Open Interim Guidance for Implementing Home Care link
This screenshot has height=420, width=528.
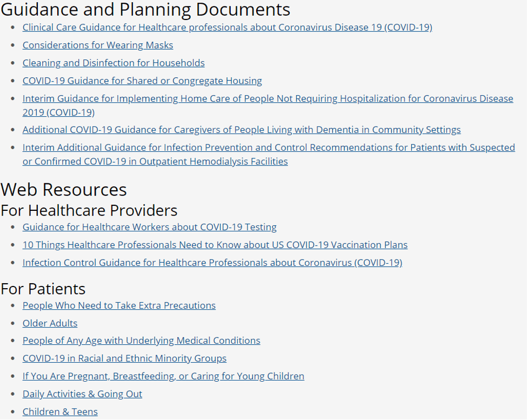tap(268, 99)
